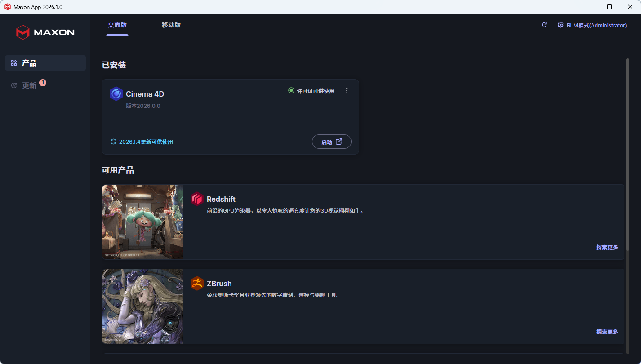
Task: Click the ZBrush artwork thumbnail
Action: click(x=142, y=306)
